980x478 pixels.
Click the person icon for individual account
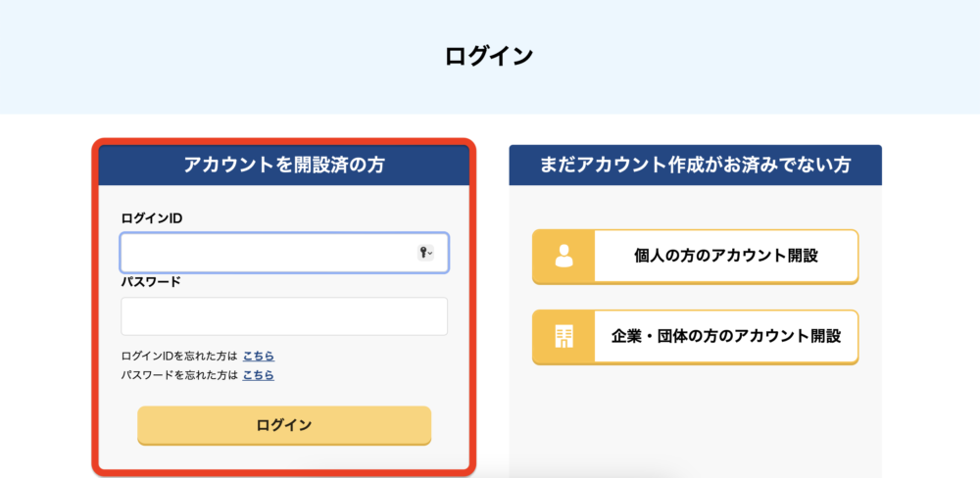click(x=563, y=257)
